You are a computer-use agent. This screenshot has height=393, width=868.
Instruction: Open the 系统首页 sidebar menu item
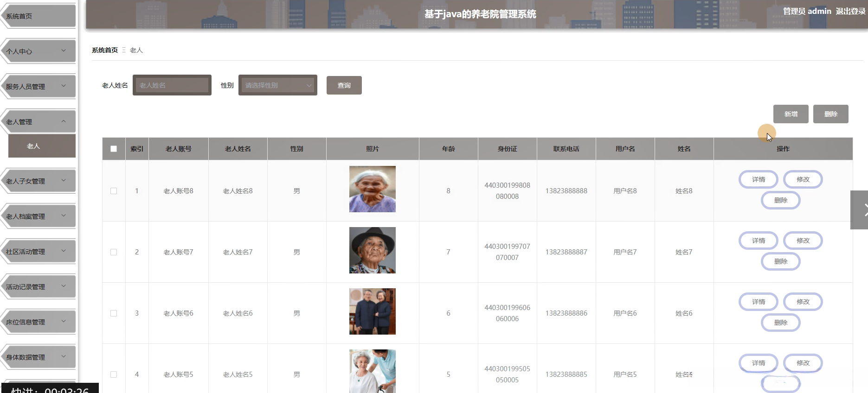pyautogui.click(x=39, y=16)
